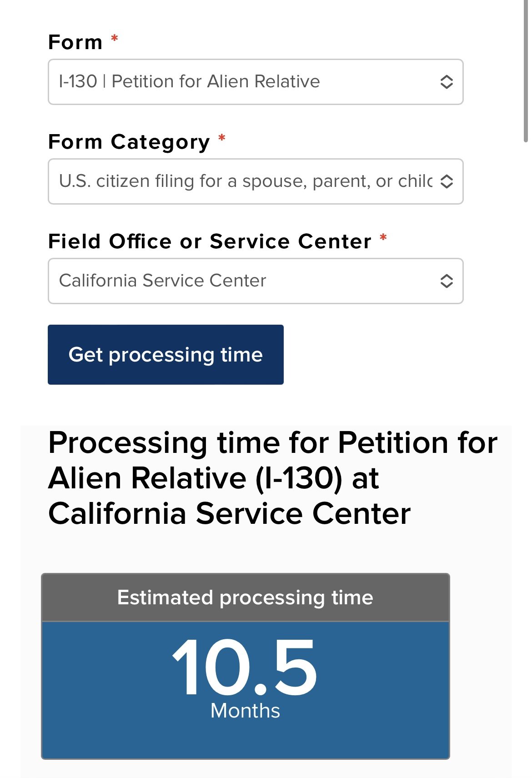Click the Form Category field label
This screenshot has width=532, height=778.
pyautogui.click(x=129, y=142)
